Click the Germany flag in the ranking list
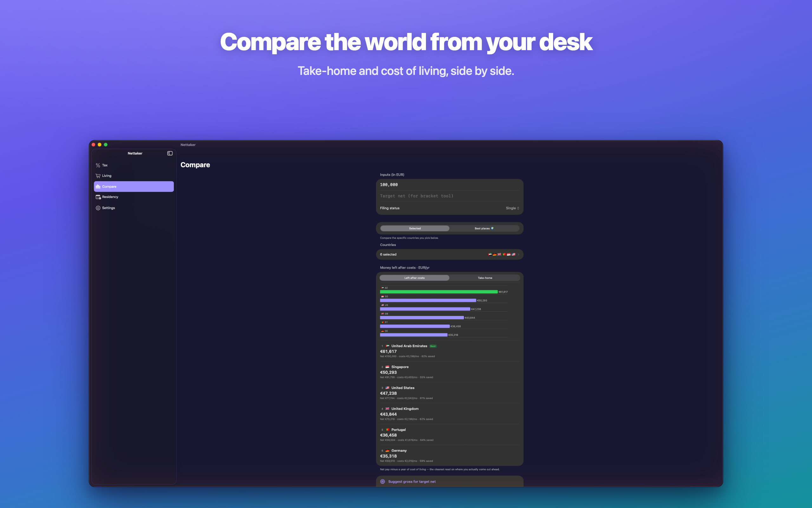 tap(387, 451)
